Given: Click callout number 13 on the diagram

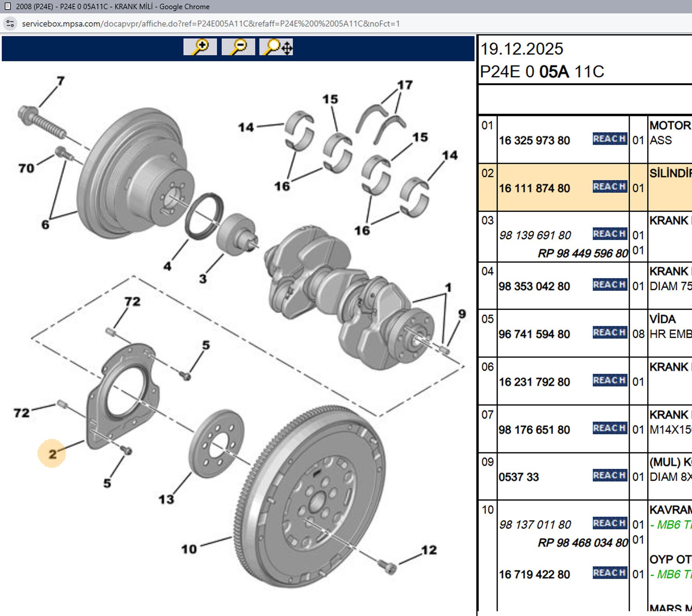Looking at the screenshot, I should 166,499.
